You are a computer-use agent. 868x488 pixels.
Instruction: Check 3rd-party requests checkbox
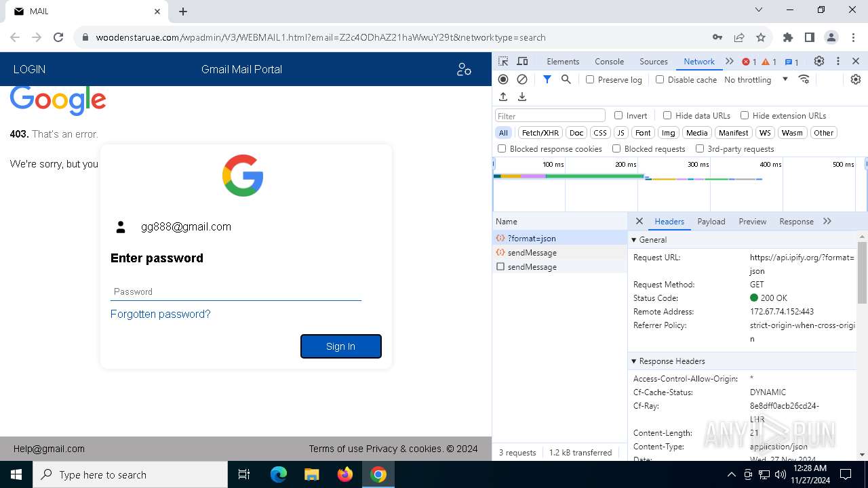click(x=700, y=148)
